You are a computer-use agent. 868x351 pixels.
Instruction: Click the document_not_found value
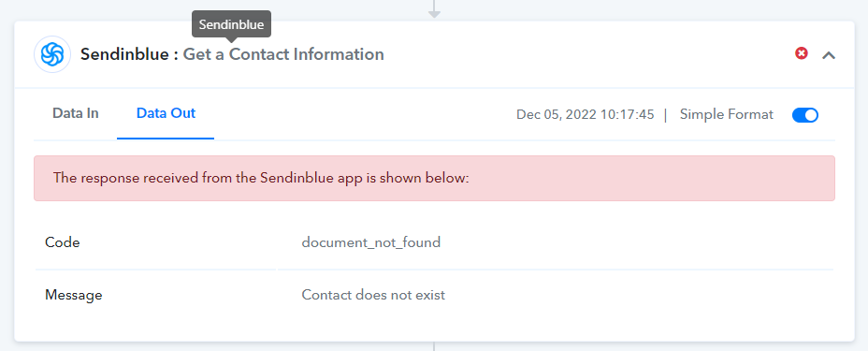[x=371, y=242]
